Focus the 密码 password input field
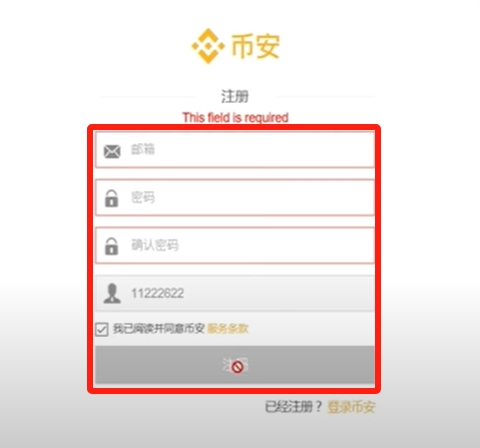 235,197
